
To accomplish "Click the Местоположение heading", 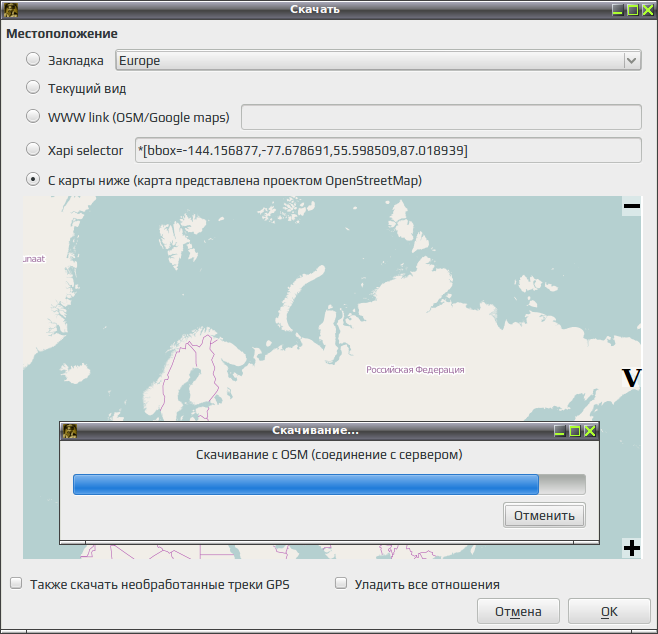I will tap(62, 34).
